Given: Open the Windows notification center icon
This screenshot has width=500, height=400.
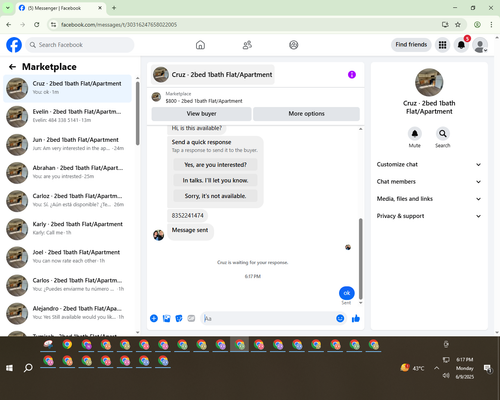Looking at the screenshot, I should 488,368.
